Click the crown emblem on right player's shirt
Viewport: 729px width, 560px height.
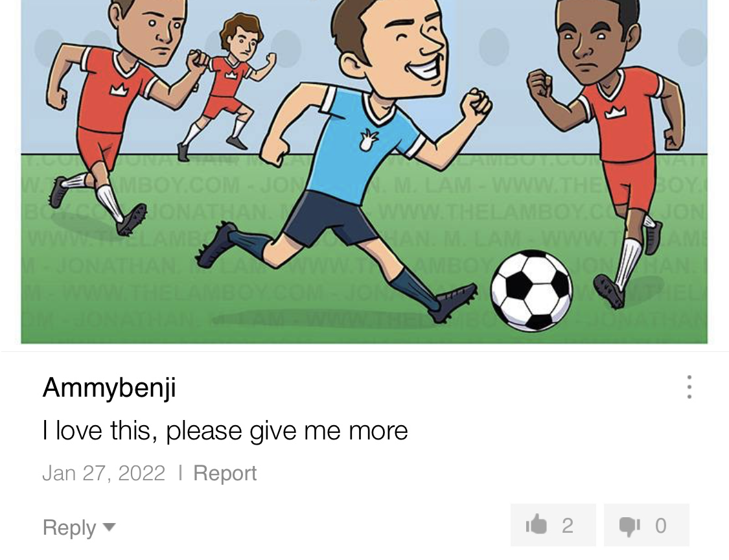616,112
